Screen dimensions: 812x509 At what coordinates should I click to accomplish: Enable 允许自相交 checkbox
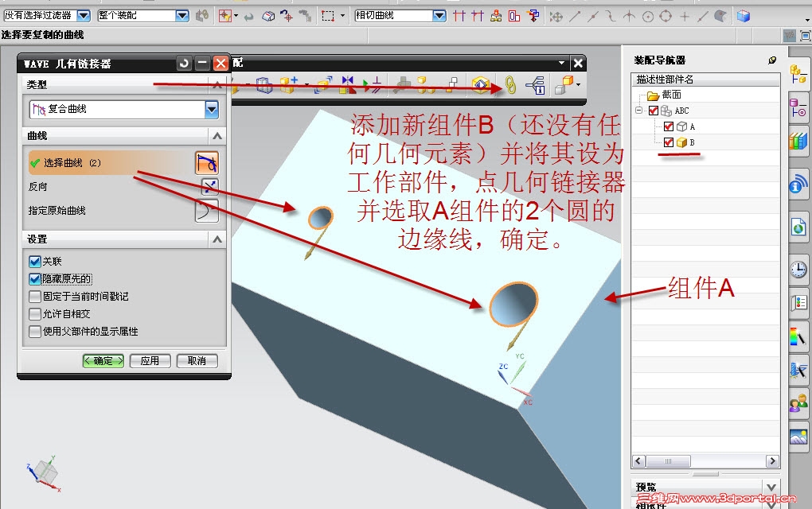tap(35, 314)
